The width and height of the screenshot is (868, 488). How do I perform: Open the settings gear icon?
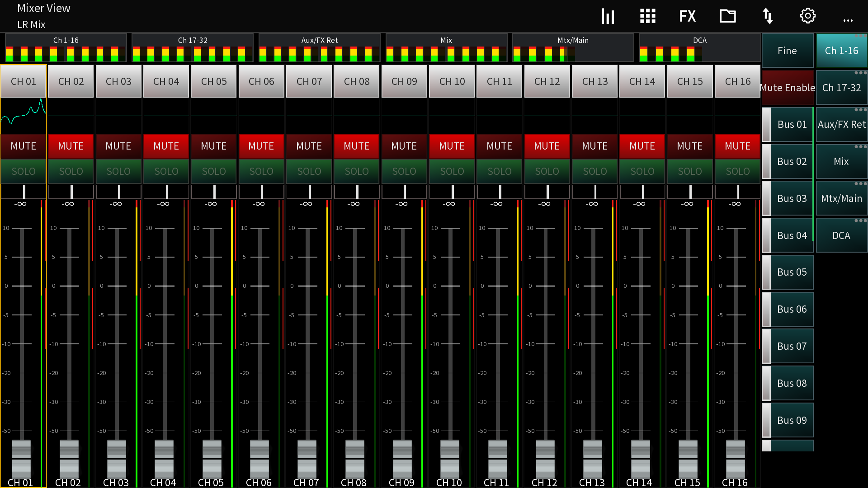(x=807, y=16)
